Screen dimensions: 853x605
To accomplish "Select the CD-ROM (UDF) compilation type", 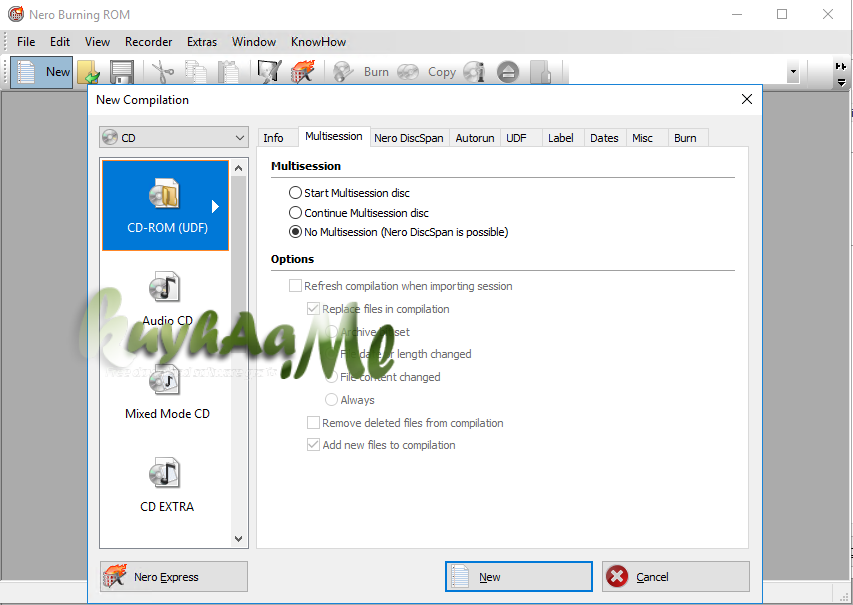I will point(165,205).
